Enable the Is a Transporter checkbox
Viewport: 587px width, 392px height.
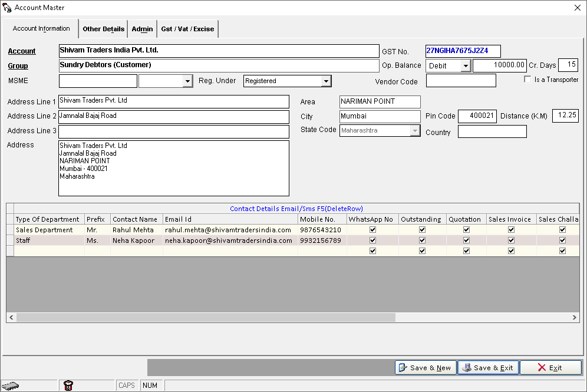click(527, 80)
